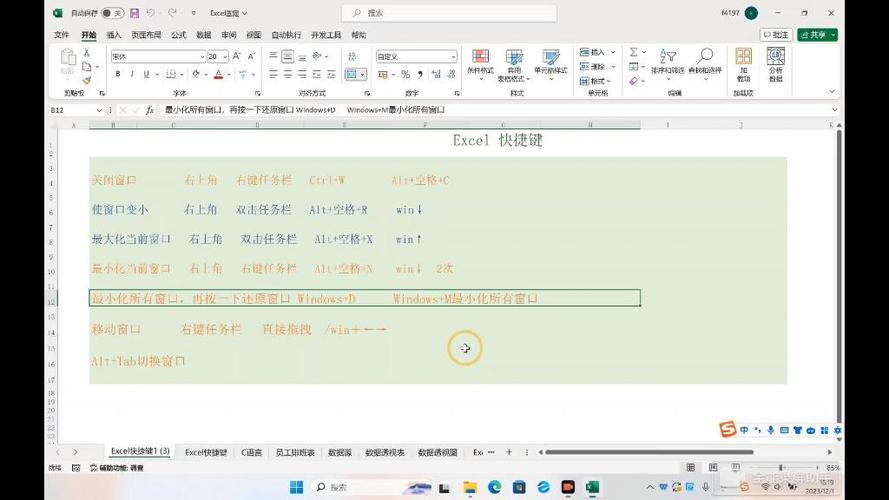The width and height of the screenshot is (889, 500).
Task: Save workbook with the save icon
Action: [134, 12]
